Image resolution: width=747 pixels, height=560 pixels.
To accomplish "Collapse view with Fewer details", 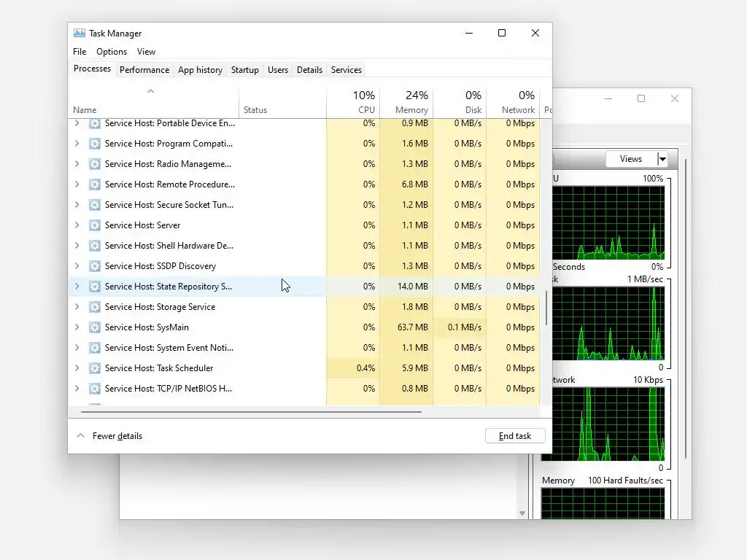I will click(109, 436).
